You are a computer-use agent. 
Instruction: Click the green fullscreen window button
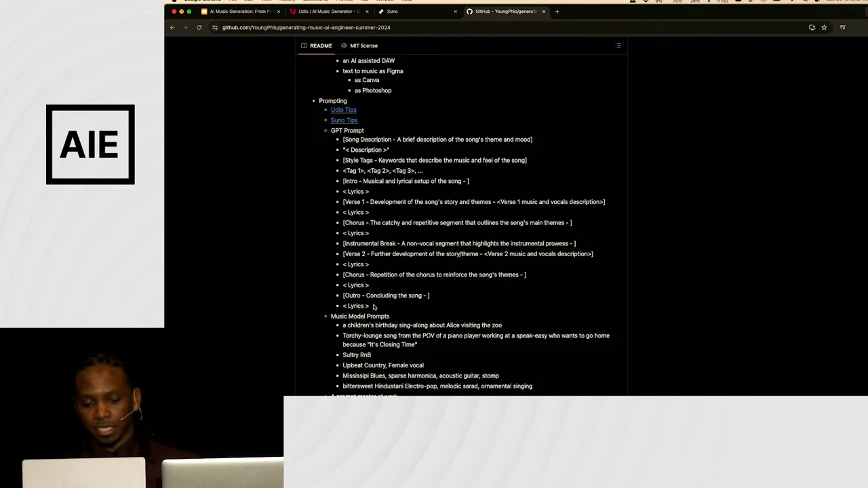pos(189,12)
